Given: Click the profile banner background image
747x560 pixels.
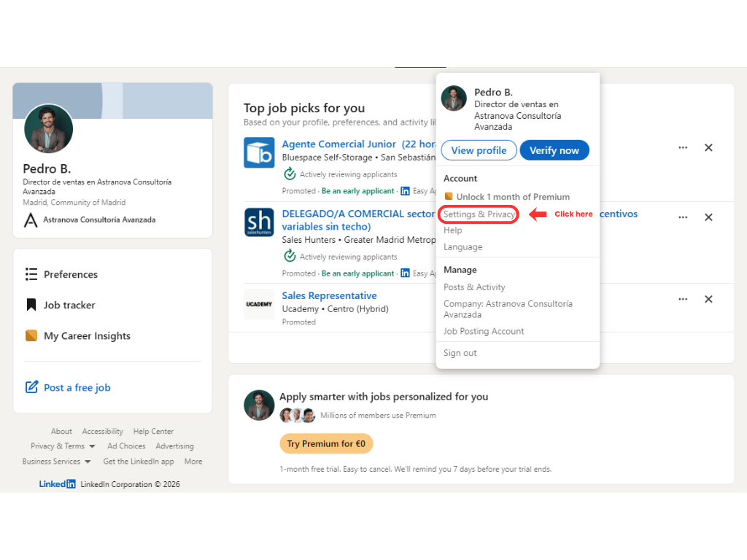Looking at the screenshot, I should click(x=112, y=101).
